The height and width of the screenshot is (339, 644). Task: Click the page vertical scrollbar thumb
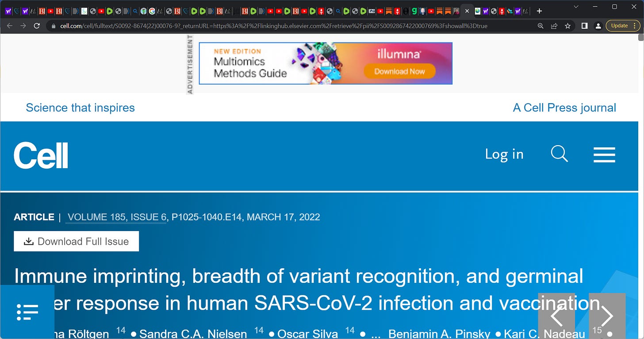pos(641,38)
